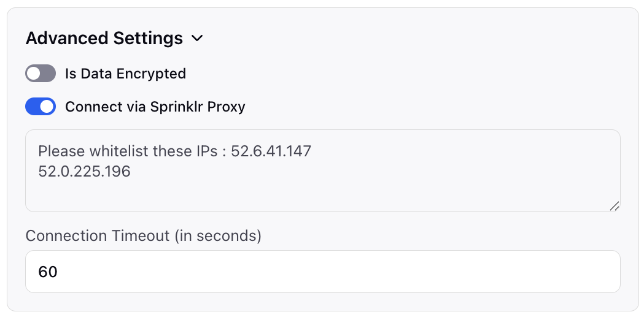Click the Connection Timeout (in seconds) label
The image size is (644, 320).
tap(143, 236)
